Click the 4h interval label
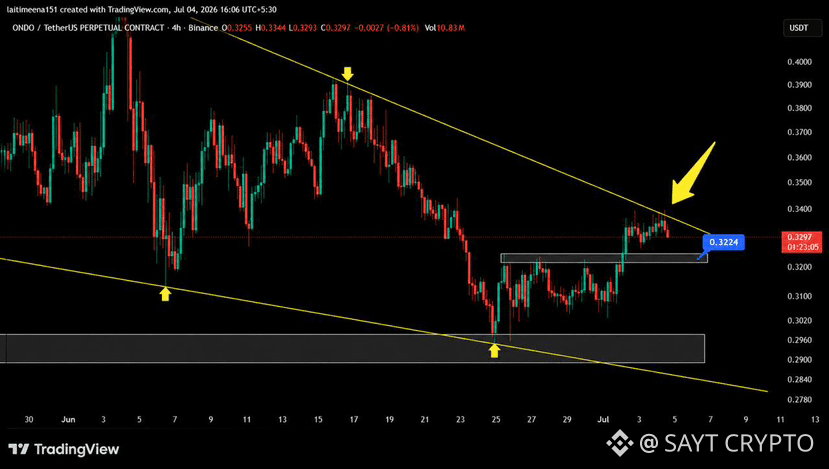Viewport: 829px width, 469px height. [x=176, y=27]
